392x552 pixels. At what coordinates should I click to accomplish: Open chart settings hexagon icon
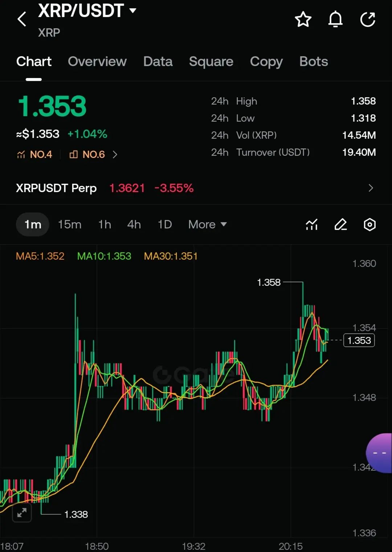pos(369,224)
